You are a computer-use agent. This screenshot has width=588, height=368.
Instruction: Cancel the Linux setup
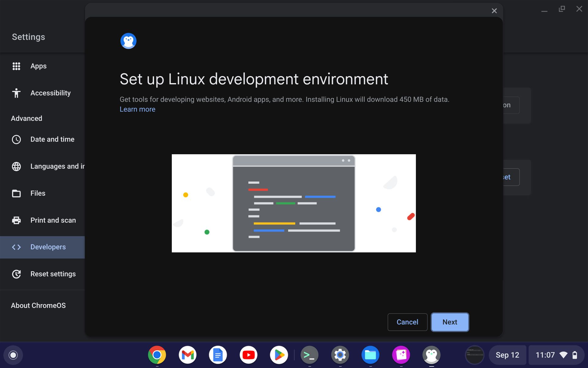pyautogui.click(x=407, y=322)
